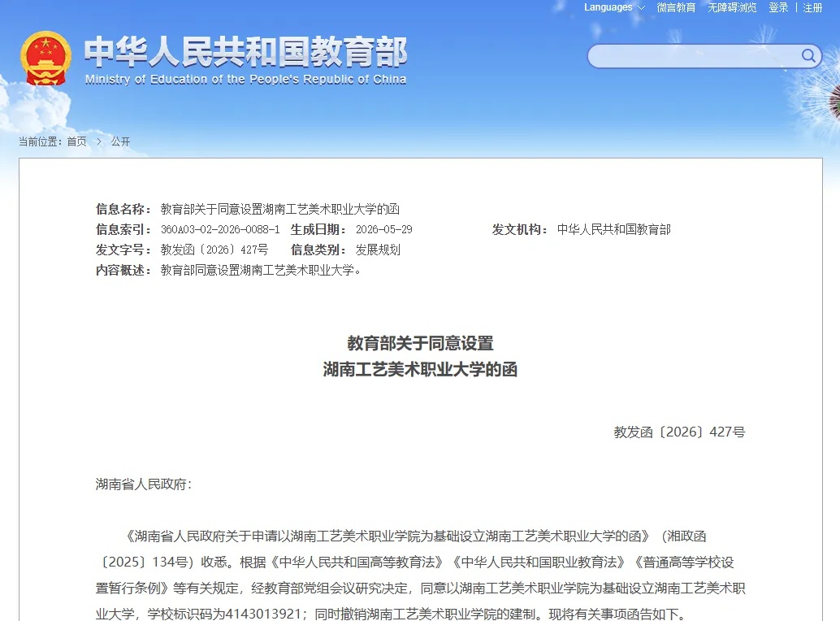Open the 无障碍浏览 link

(732, 7)
